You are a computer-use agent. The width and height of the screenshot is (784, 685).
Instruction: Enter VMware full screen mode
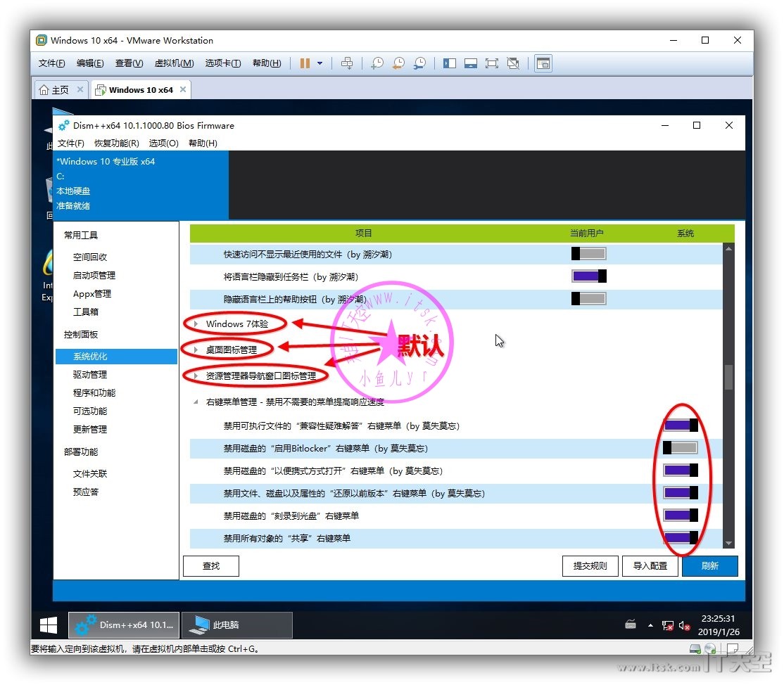coord(492,63)
